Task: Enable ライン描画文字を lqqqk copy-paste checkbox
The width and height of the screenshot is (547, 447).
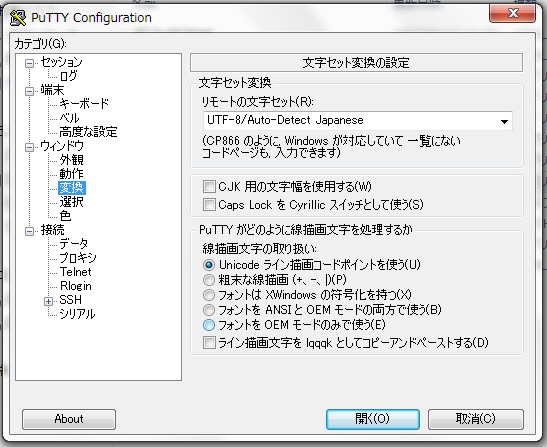Action: (x=209, y=342)
